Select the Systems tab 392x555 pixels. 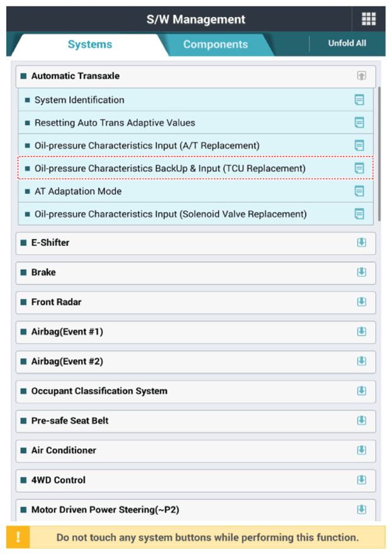(90, 45)
